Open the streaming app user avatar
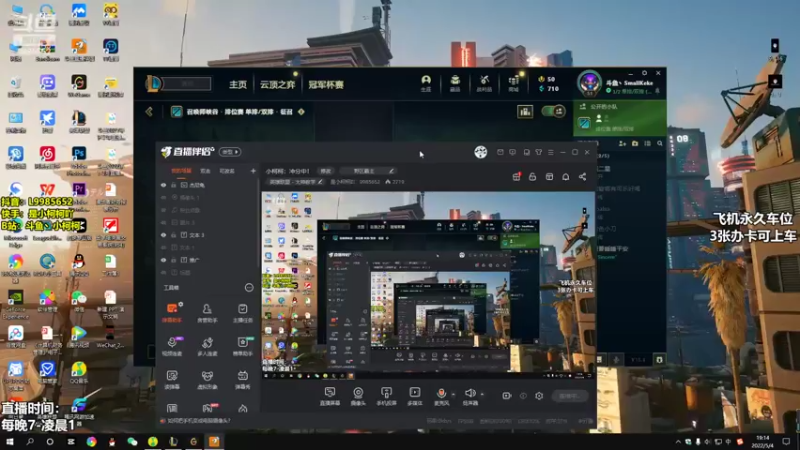The height and width of the screenshot is (450, 800). coord(481,152)
